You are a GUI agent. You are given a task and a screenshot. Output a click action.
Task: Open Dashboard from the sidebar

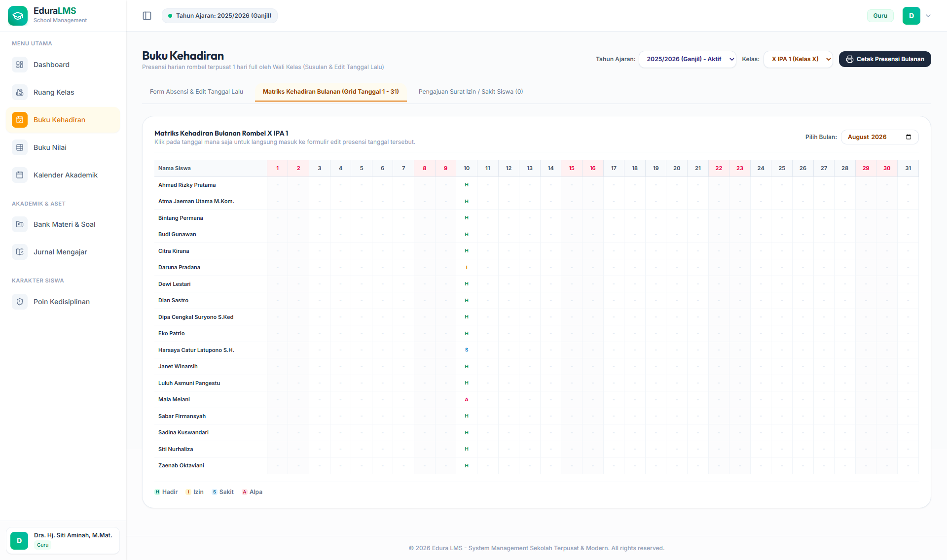tap(63, 65)
